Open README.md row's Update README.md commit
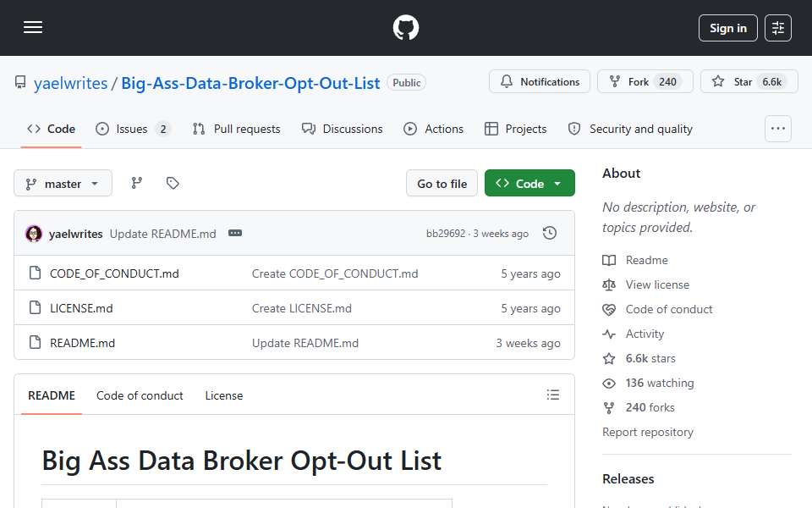The image size is (812, 508). [x=305, y=343]
